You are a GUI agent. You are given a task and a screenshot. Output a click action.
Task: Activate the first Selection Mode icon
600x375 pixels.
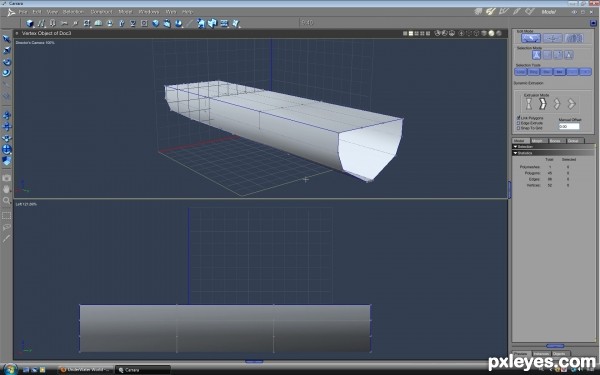(536, 55)
